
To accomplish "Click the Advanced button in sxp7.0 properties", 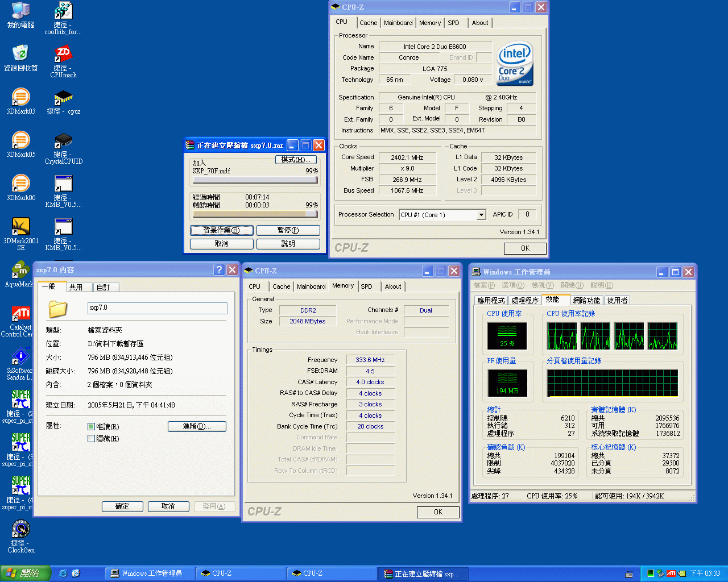I will click(197, 426).
